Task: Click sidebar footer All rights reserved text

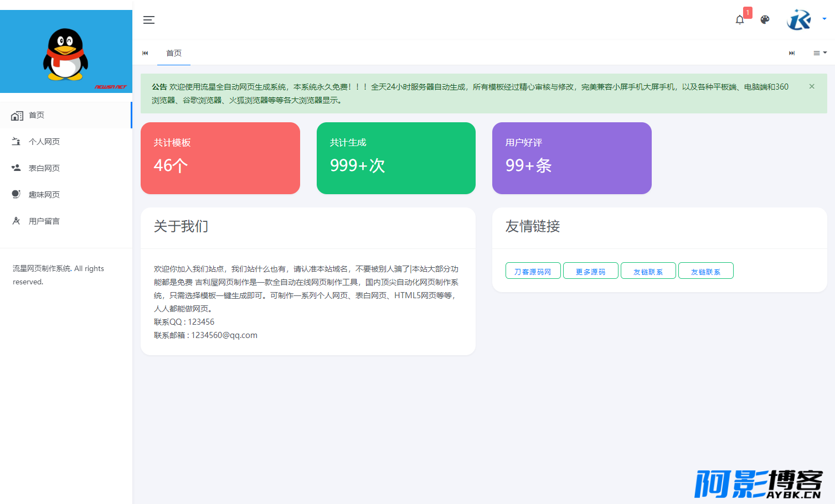Action: tap(58, 275)
